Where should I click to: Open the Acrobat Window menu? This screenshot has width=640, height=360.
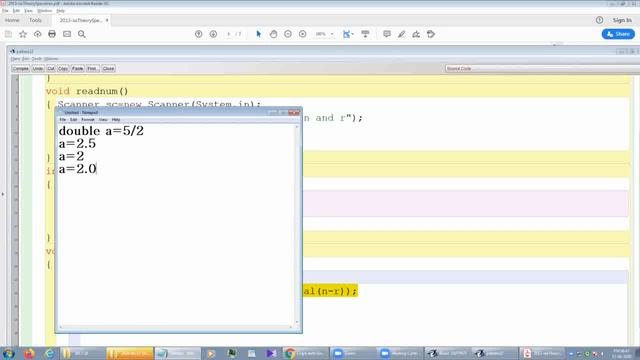[44, 11]
